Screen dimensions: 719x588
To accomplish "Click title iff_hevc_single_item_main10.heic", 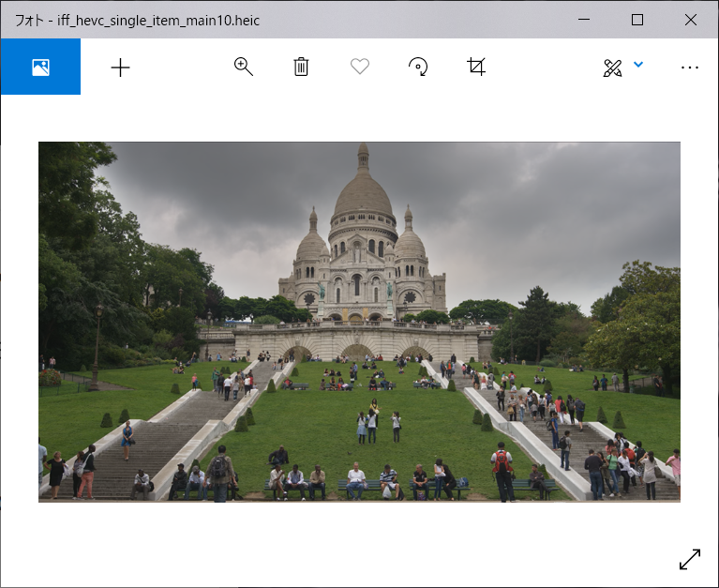I will pos(158,21).
